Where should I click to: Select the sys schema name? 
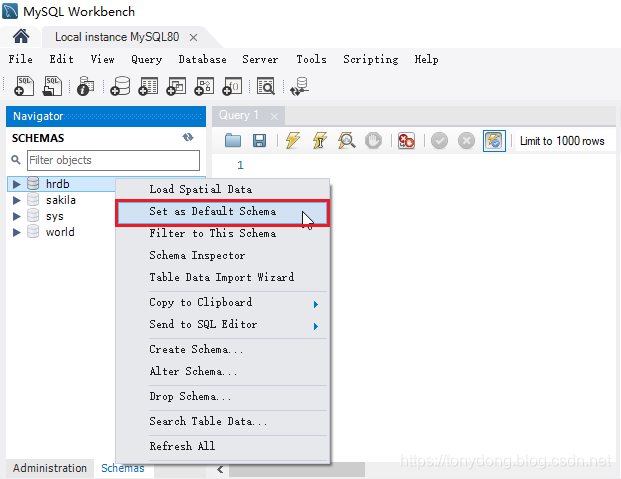click(x=54, y=216)
